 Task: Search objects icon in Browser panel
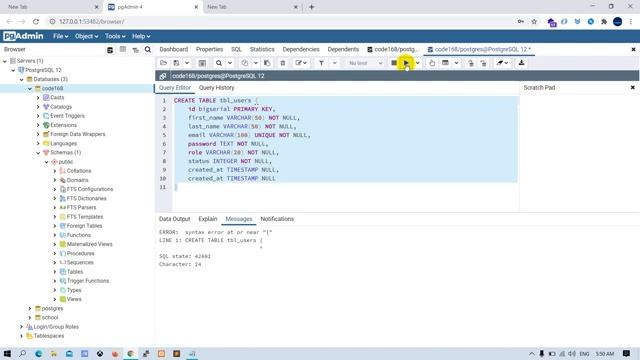coord(148,49)
